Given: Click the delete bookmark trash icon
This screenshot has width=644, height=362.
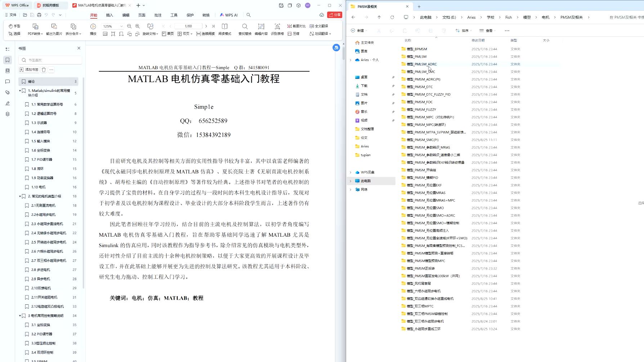Looking at the screenshot, I should pyautogui.click(x=44, y=70).
